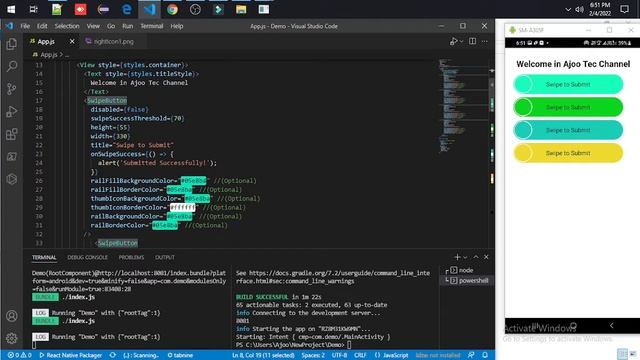
Task: Click cursor position Ln 8, Col 19 indicator
Action: [x=263, y=355]
